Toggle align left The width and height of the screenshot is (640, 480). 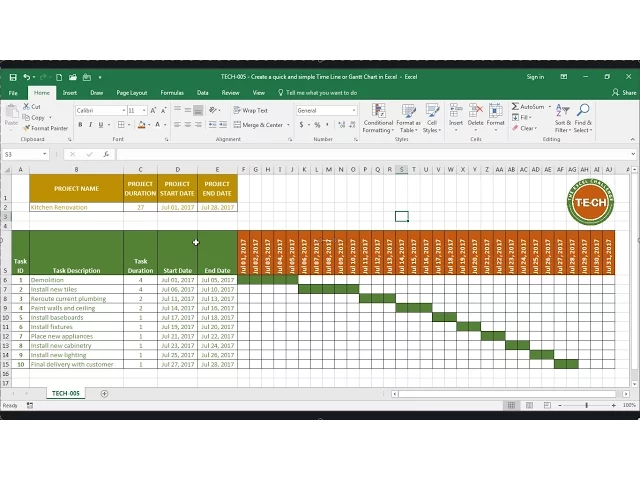pos(178,124)
